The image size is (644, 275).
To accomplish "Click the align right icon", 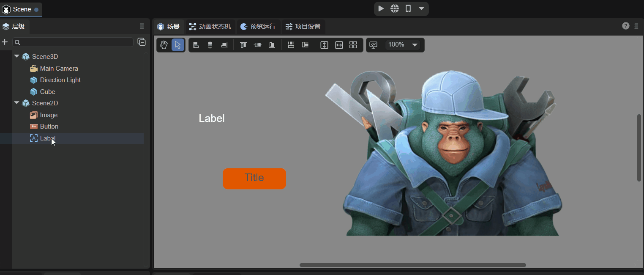I will 224,45.
